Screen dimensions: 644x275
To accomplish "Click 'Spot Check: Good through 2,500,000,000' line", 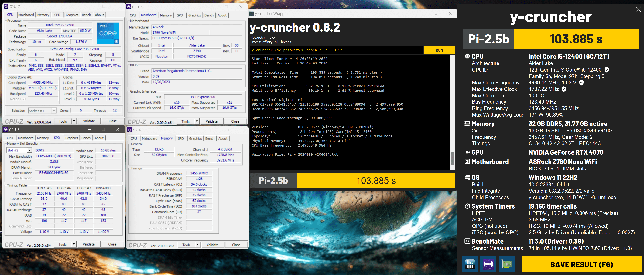I will point(292,118).
